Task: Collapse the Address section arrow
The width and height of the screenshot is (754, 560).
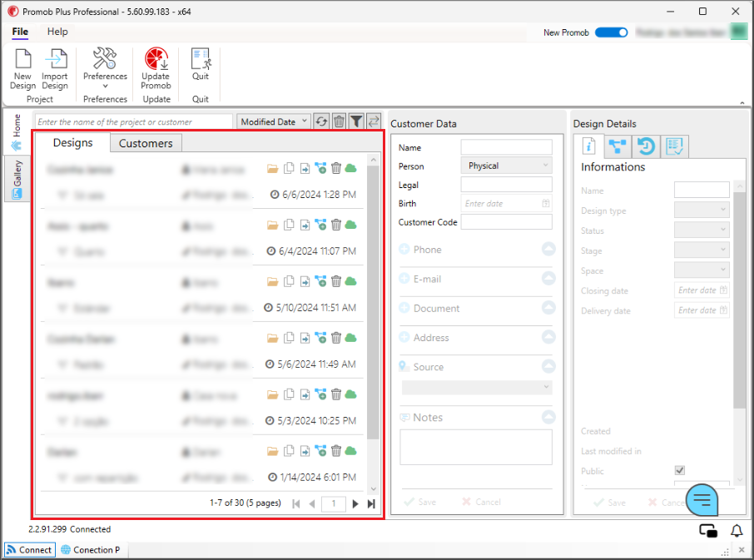Action: coord(548,337)
